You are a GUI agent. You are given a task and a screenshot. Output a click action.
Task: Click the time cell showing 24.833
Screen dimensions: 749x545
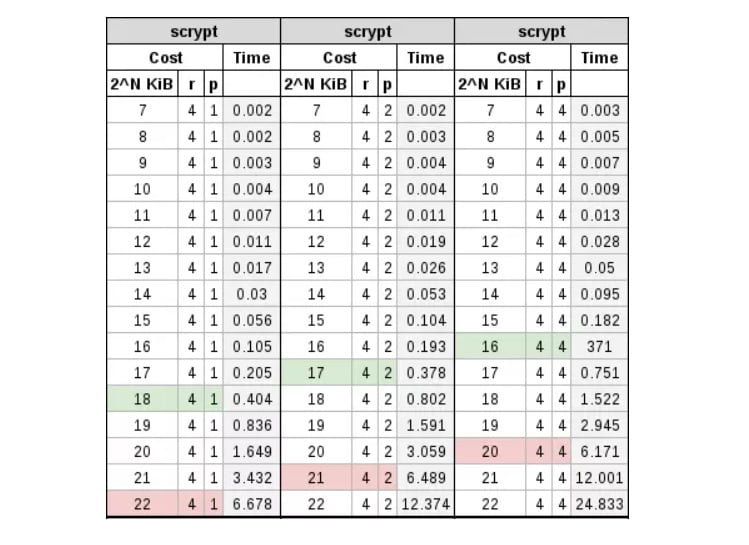(598, 504)
